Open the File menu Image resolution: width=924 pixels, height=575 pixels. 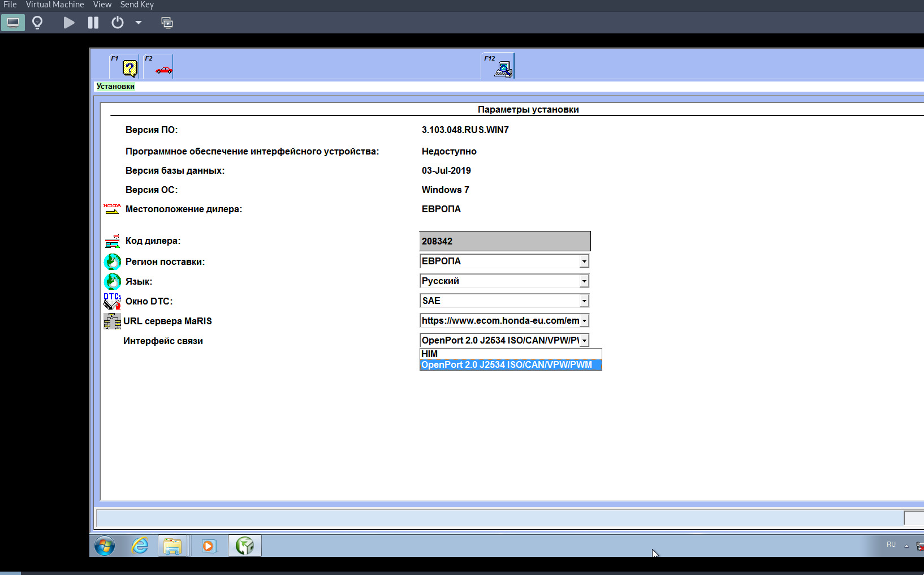[x=10, y=5]
